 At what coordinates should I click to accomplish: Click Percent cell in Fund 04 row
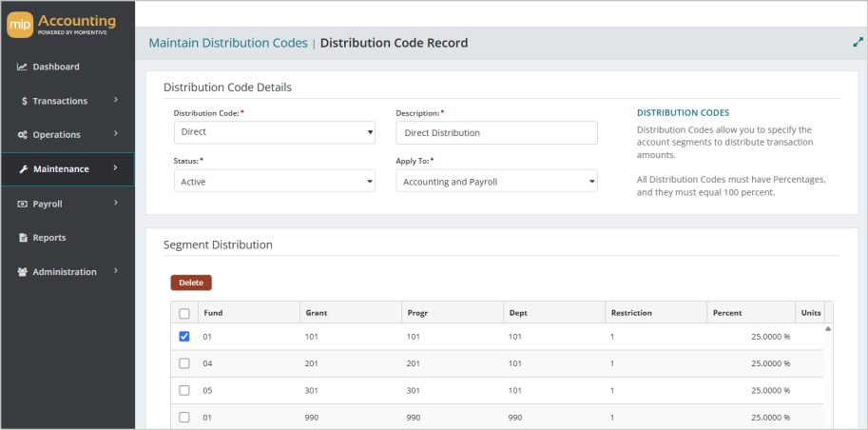point(751,363)
